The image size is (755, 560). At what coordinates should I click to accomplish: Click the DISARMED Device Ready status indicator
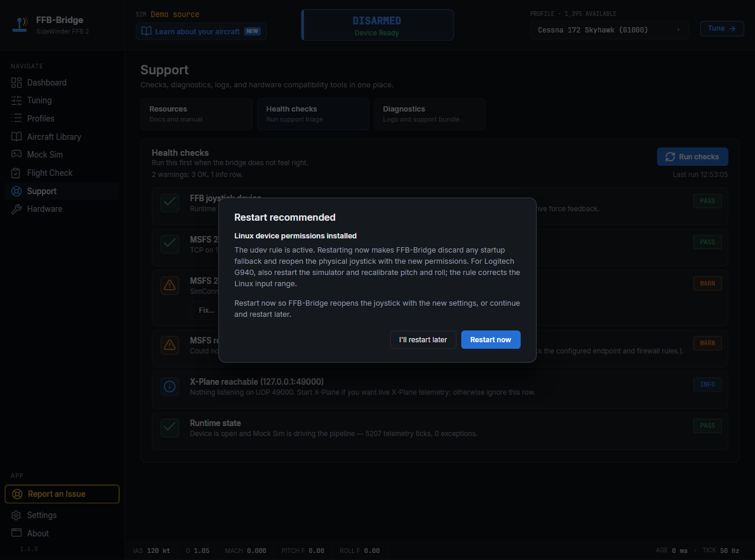[x=377, y=25]
